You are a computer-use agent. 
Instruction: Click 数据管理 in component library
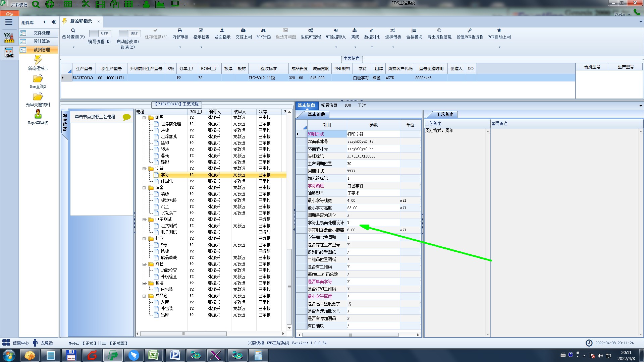[42, 50]
